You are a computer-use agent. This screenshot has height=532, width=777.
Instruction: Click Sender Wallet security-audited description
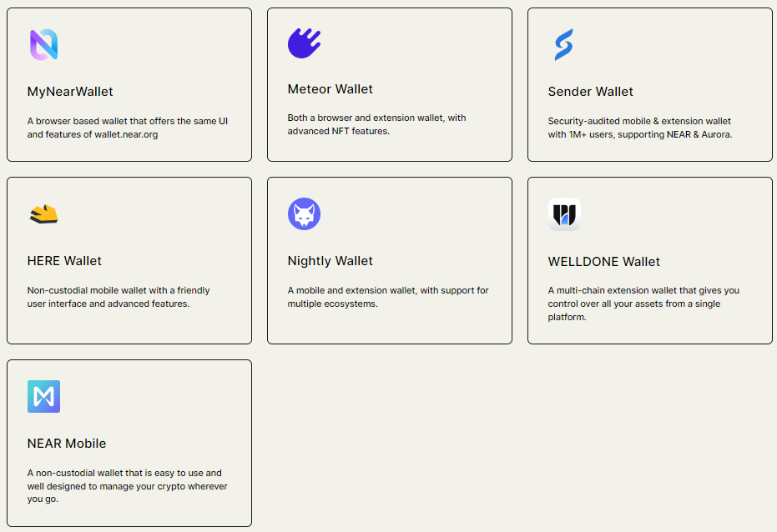pos(639,128)
